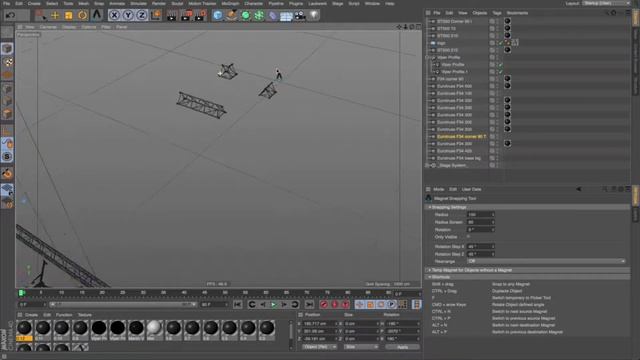Viewport: 640px width, 360px height.
Task: Open the green array modeling icon
Action: pyautogui.click(x=259, y=16)
